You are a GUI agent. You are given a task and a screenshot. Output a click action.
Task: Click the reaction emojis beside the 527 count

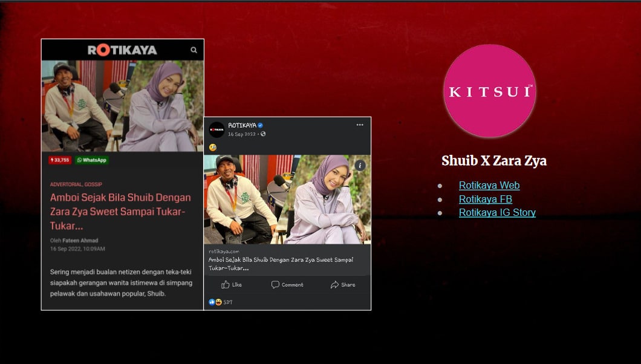[x=215, y=302]
